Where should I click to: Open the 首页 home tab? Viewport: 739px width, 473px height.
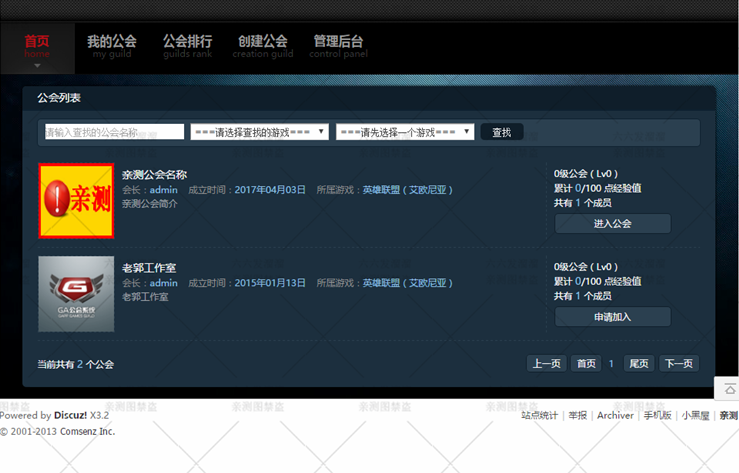click(37, 47)
